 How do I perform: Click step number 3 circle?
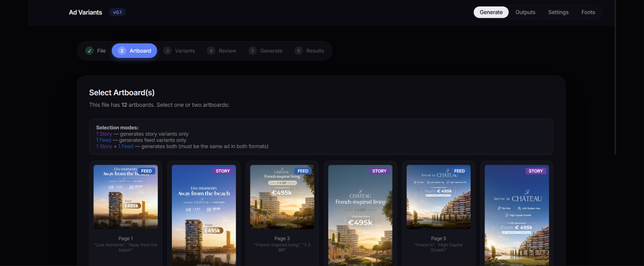(x=168, y=51)
